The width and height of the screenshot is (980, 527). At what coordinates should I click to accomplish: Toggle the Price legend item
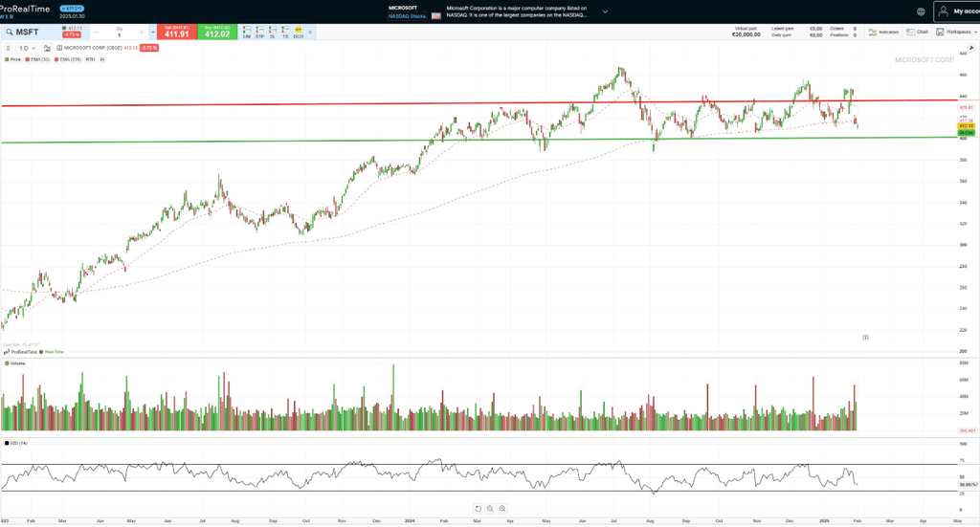(x=12, y=59)
